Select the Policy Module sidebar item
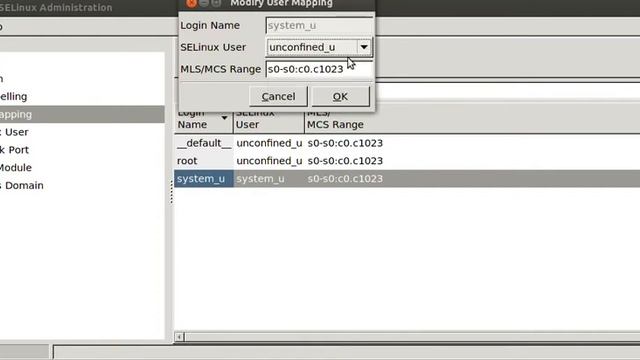 [82, 168]
